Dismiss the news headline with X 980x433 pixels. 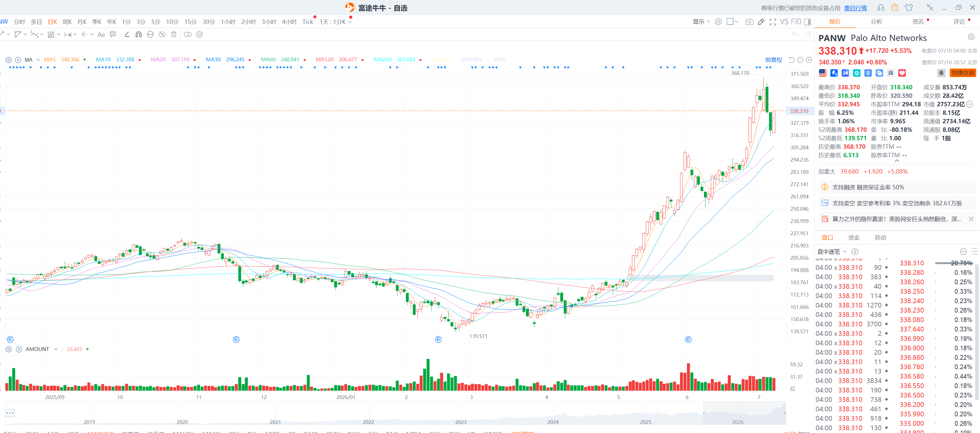971,219
